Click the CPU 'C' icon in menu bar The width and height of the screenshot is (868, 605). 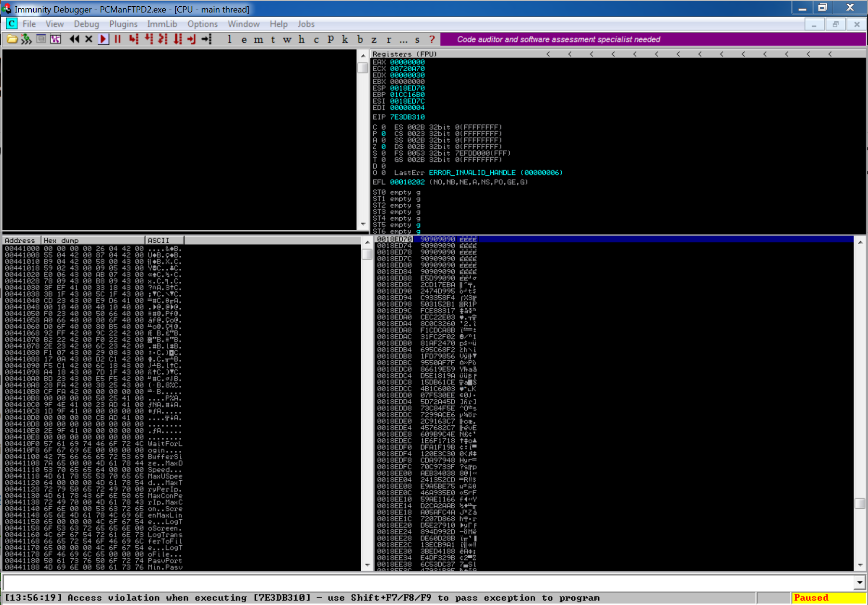tap(12, 24)
